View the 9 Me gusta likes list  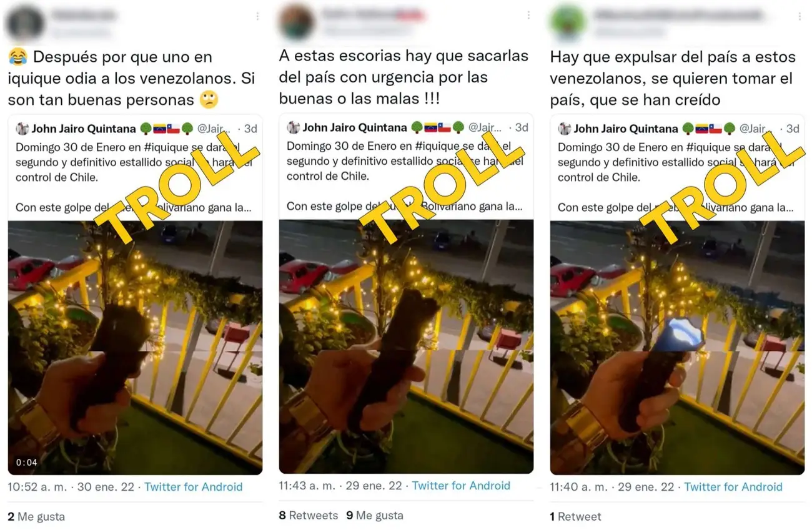pyautogui.click(x=375, y=516)
